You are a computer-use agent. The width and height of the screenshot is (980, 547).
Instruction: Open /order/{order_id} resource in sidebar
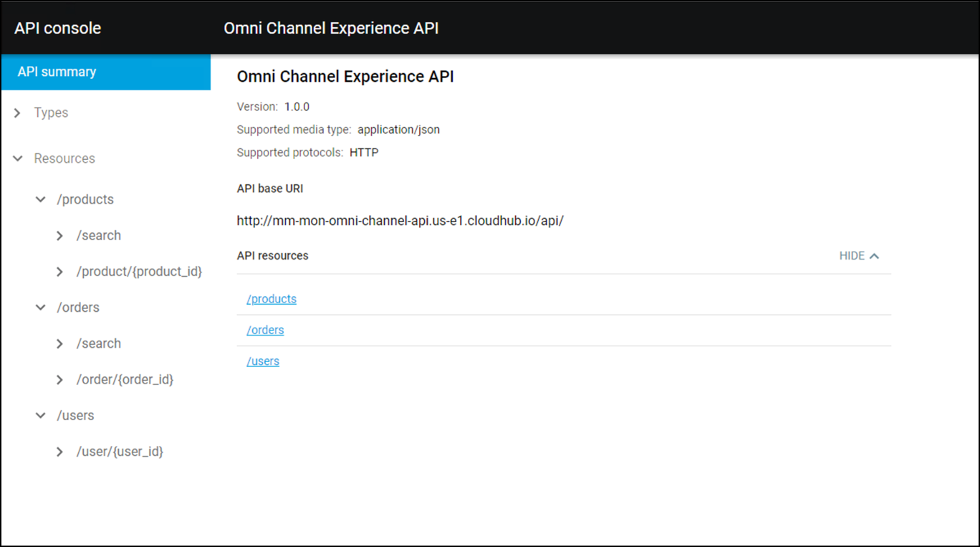click(125, 379)
